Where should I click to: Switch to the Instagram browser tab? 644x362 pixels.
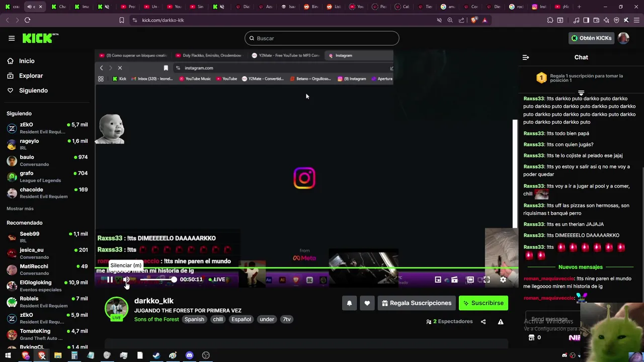click(x=540, y=7)
